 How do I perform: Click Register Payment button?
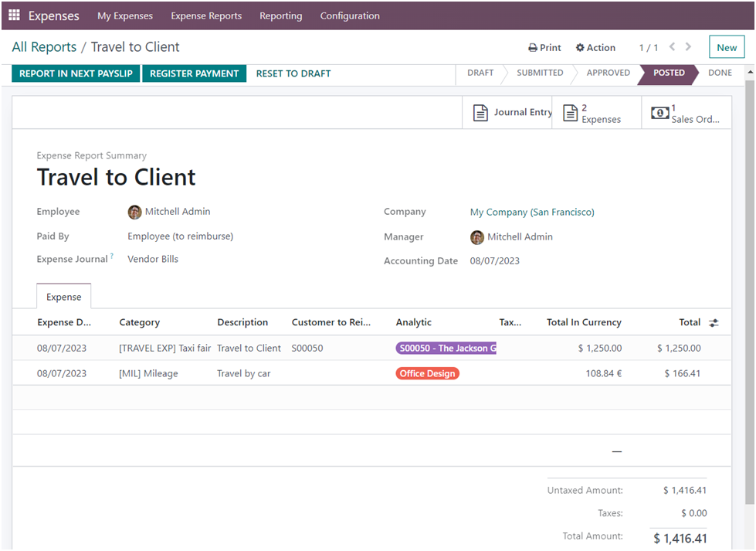click(194, 73)
